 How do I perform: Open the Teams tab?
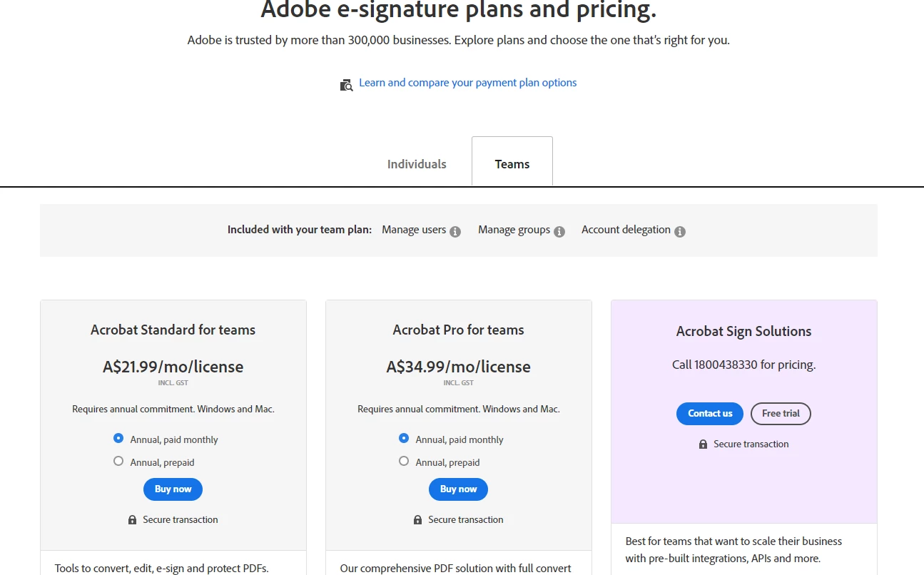tap(512, 164)
